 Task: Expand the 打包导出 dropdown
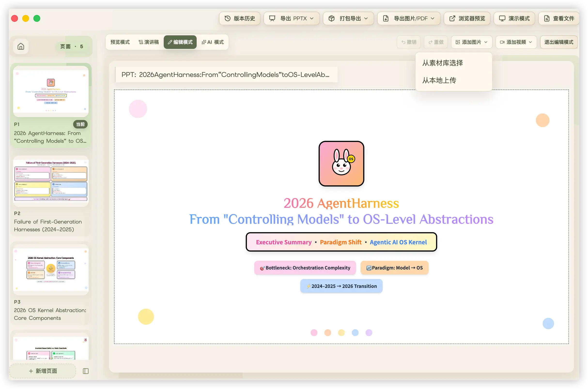click(348, 18)
